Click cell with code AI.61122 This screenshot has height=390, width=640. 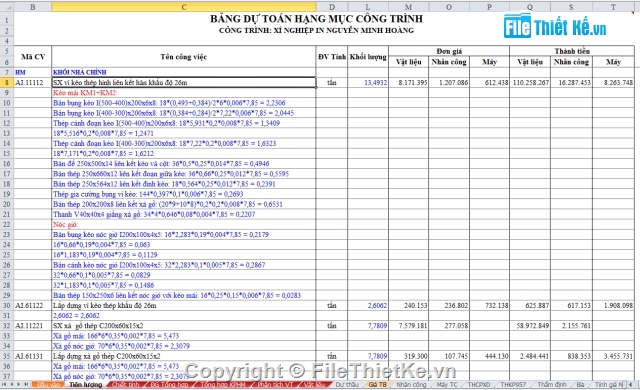(x=33, y=306)
